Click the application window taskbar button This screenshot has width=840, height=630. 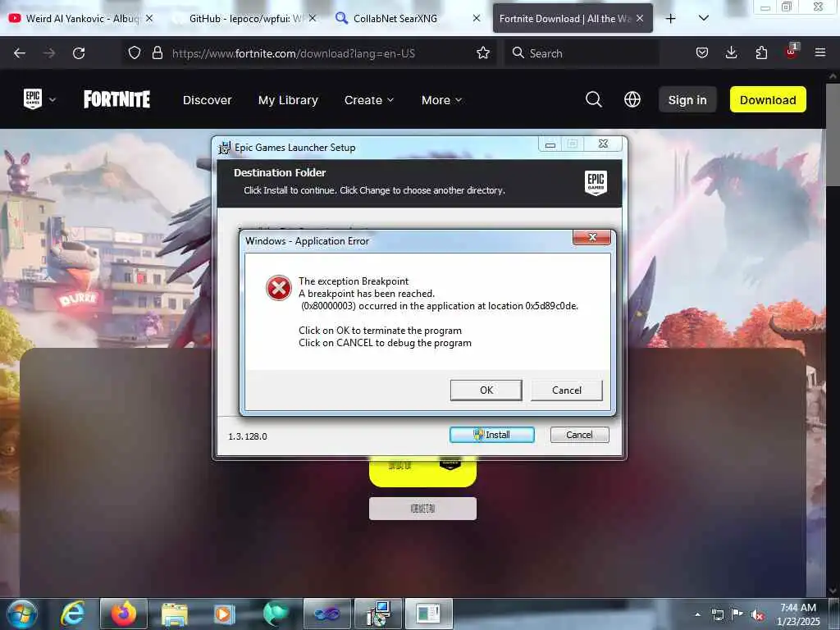coord(428,614)
